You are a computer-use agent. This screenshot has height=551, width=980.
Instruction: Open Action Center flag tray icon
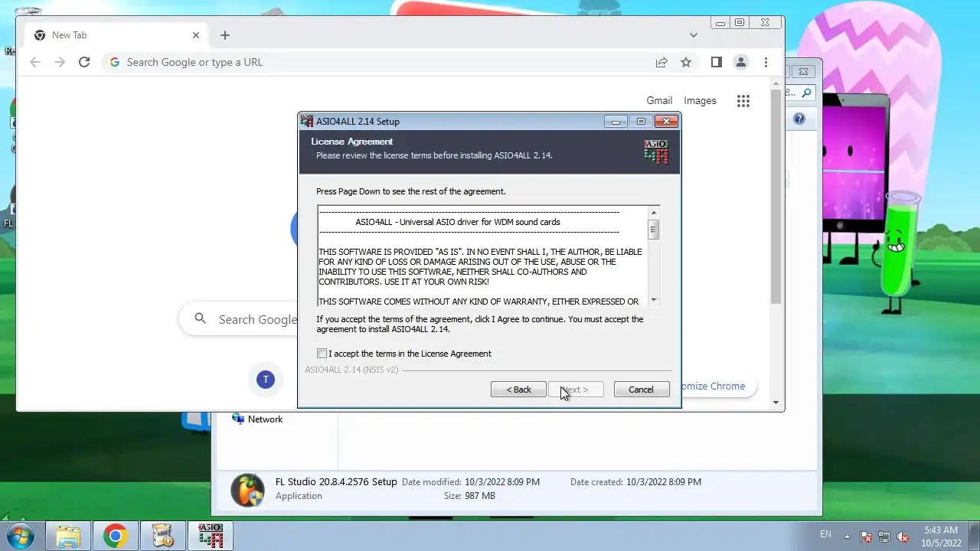(866, 536)
